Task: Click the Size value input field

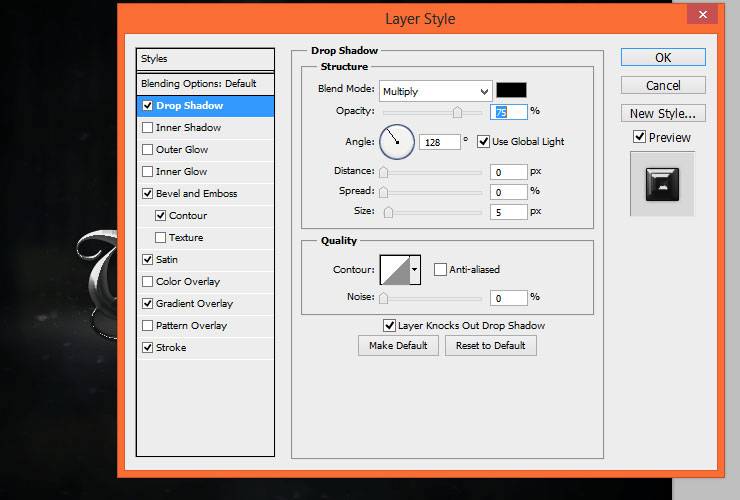Action: (508, 212)
